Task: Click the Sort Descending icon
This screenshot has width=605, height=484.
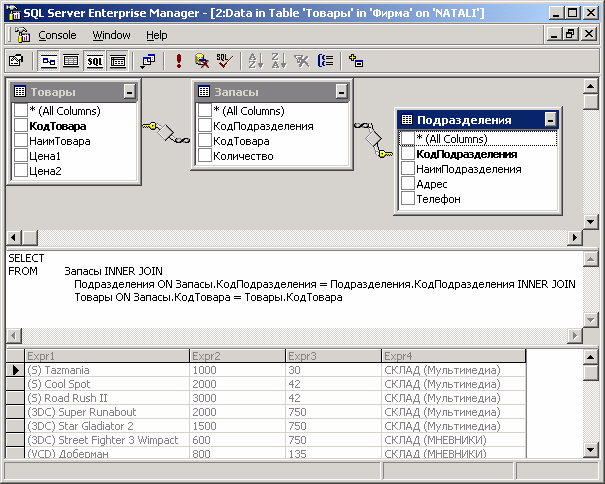Action: coord(279,61)
